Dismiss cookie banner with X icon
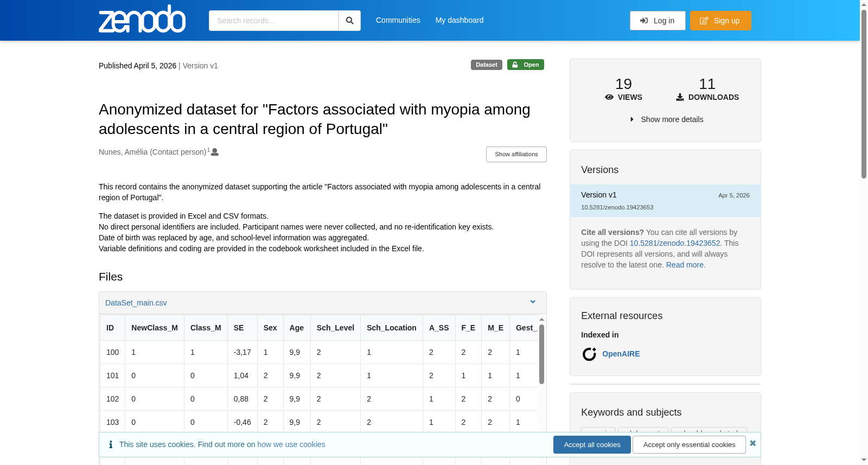 (x=752, y=443)
